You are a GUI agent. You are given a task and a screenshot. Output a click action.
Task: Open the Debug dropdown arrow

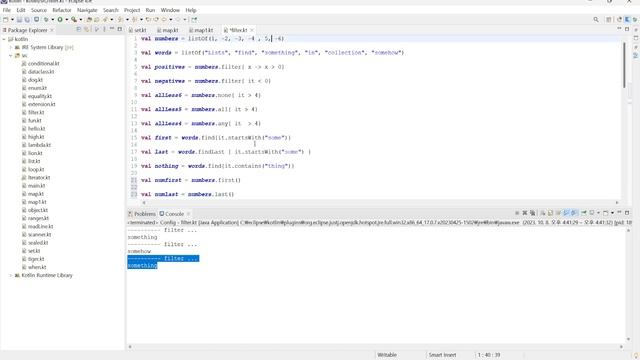click(53, 20)
